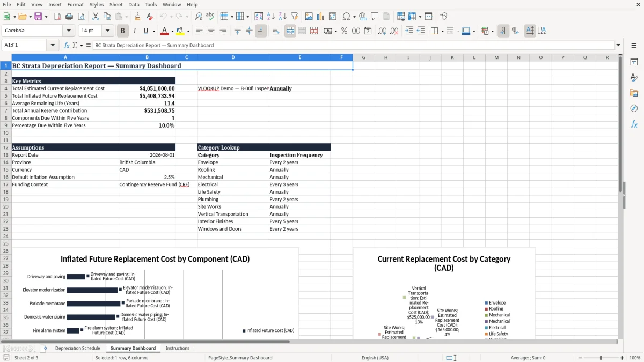Click the zoom in plus button
This screenshot has height=362, width=644.
coord(622,358)
